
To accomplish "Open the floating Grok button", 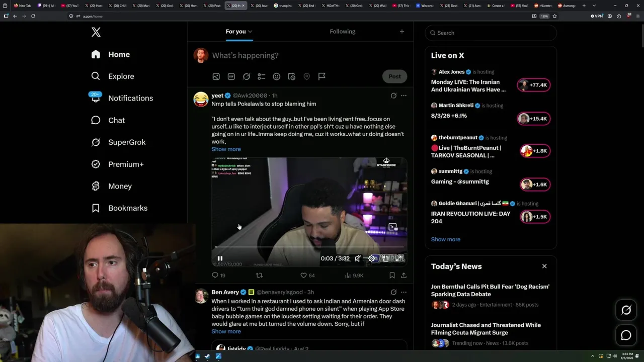I will [x=626, y=310].
